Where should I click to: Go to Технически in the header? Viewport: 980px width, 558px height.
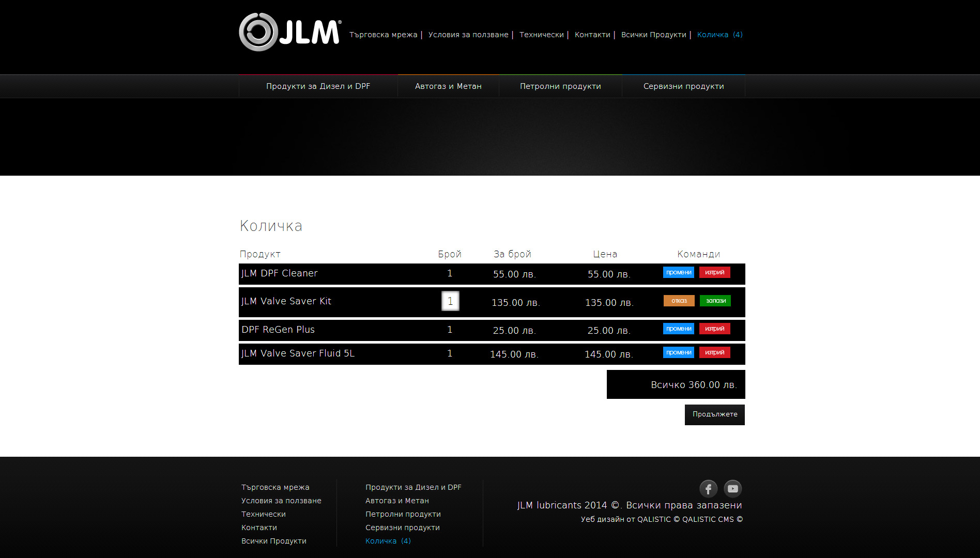click(542, 35)
